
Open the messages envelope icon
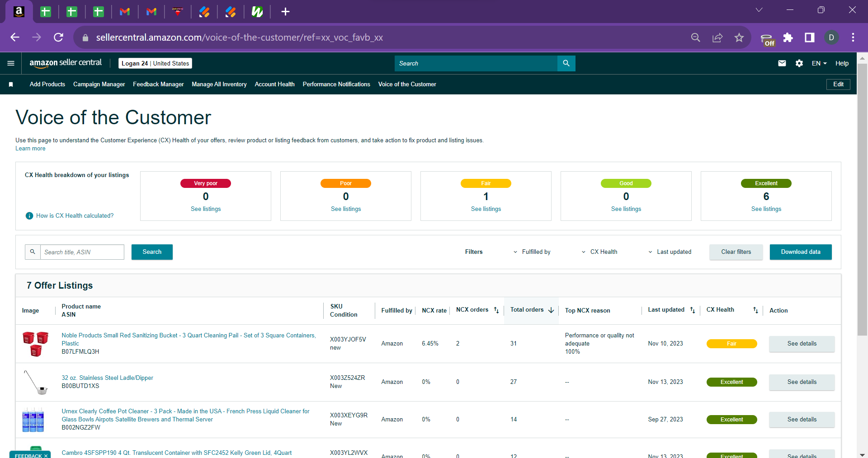pyautogui.click(x=782, y=63)
